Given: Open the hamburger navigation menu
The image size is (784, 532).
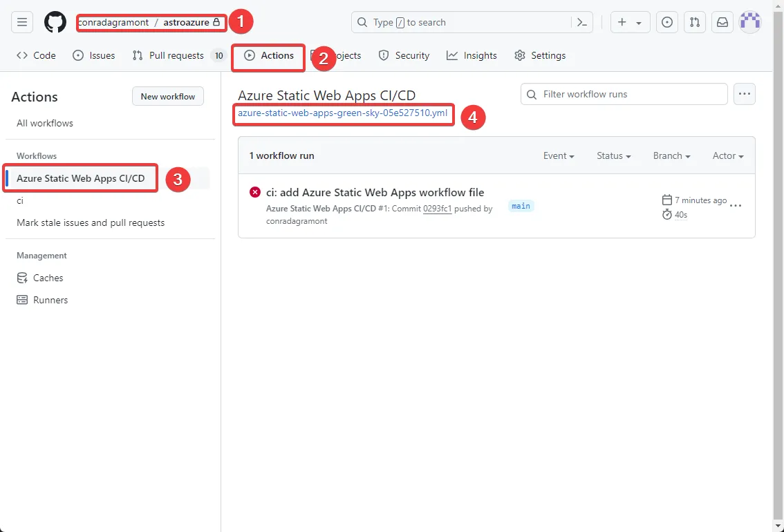Looking at the screenshot, I should (22, 23).
